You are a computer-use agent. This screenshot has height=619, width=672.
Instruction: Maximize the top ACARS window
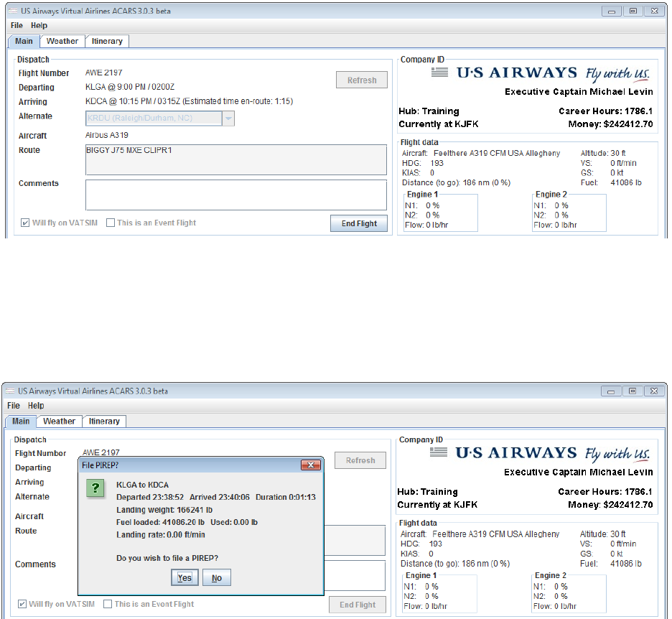point(633,11)
